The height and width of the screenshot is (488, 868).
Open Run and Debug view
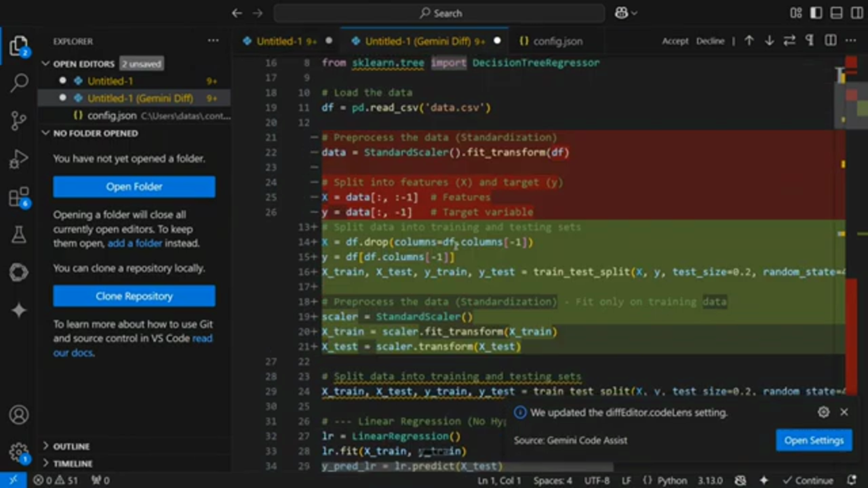(x=19, y=159)
